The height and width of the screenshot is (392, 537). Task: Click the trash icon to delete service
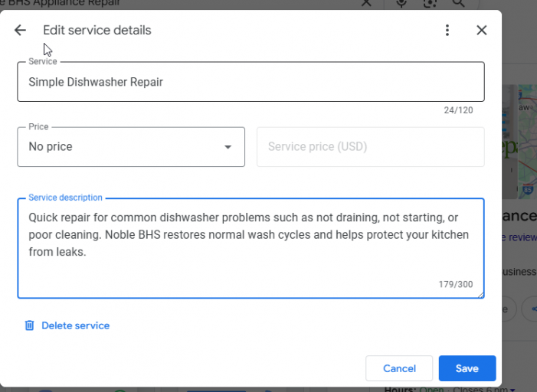click(x=29, y=325)
